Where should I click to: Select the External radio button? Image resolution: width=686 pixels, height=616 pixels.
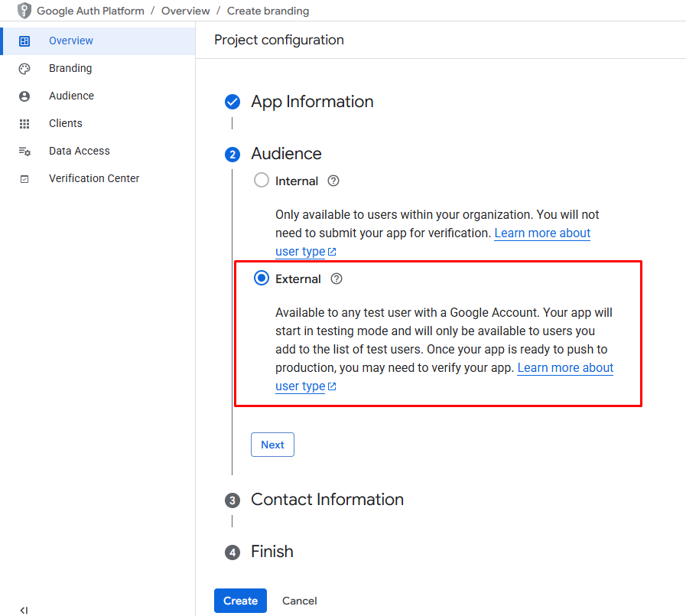[x=262, y=278]
